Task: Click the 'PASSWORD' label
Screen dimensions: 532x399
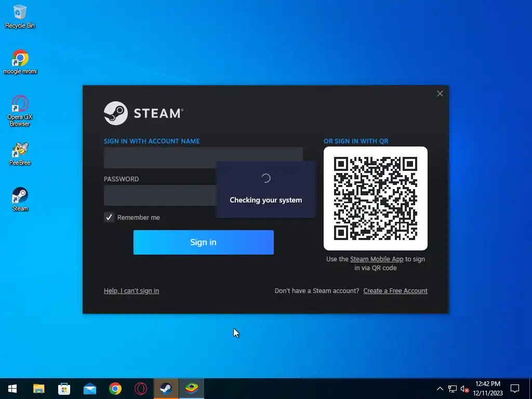Action: tap(121, 179)
